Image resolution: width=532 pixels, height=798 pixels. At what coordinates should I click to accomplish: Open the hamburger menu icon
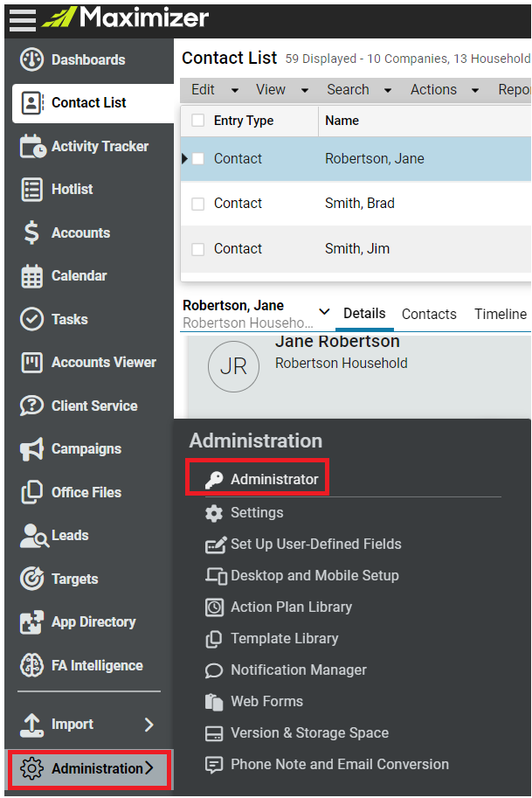click(23, 21)
